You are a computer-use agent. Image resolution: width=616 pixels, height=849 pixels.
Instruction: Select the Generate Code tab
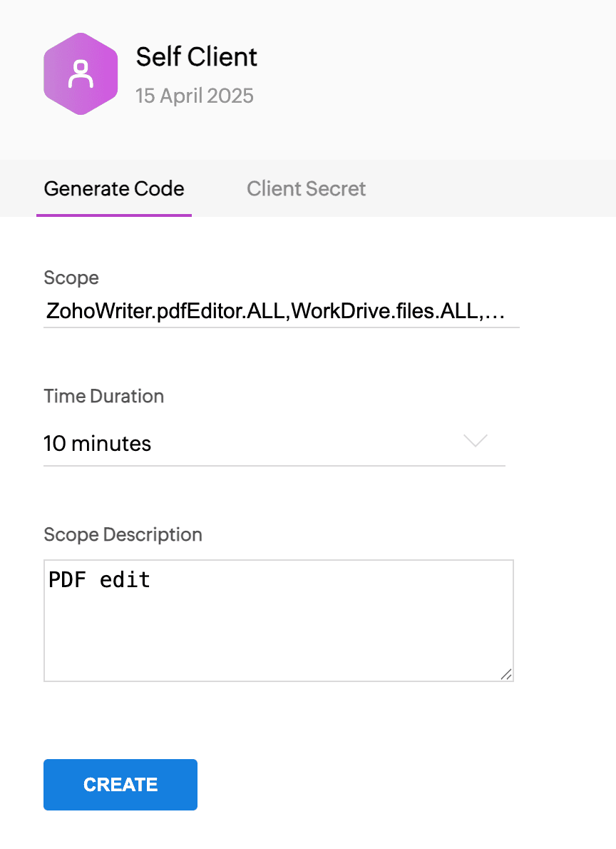point(114,189)
